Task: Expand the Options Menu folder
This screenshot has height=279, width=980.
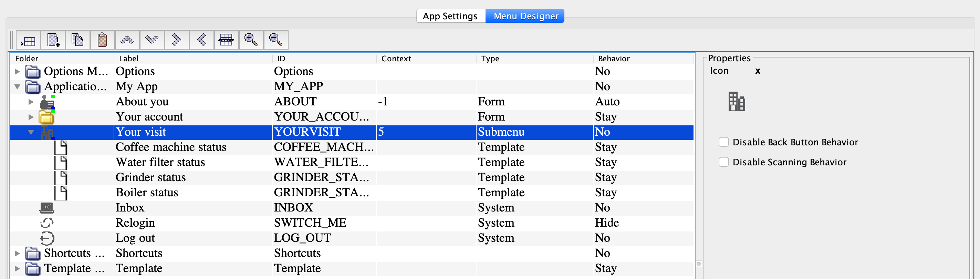Action: coord(17,72)
